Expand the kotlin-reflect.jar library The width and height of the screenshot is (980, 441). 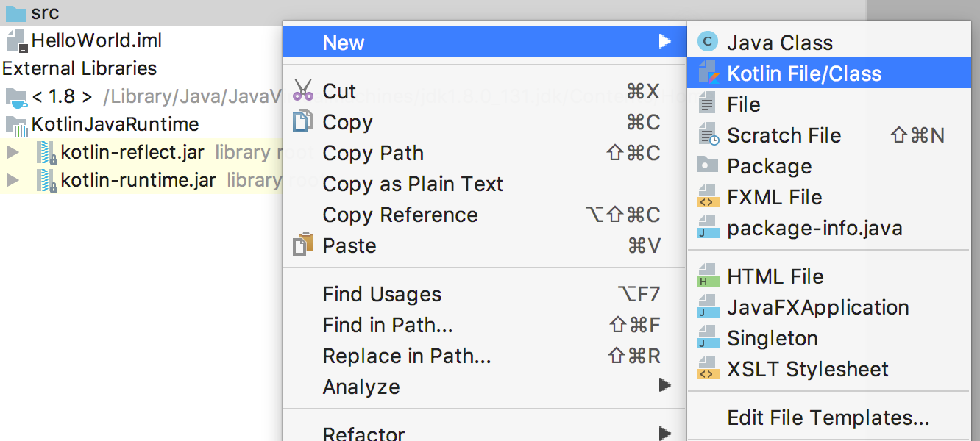[13, 151]
